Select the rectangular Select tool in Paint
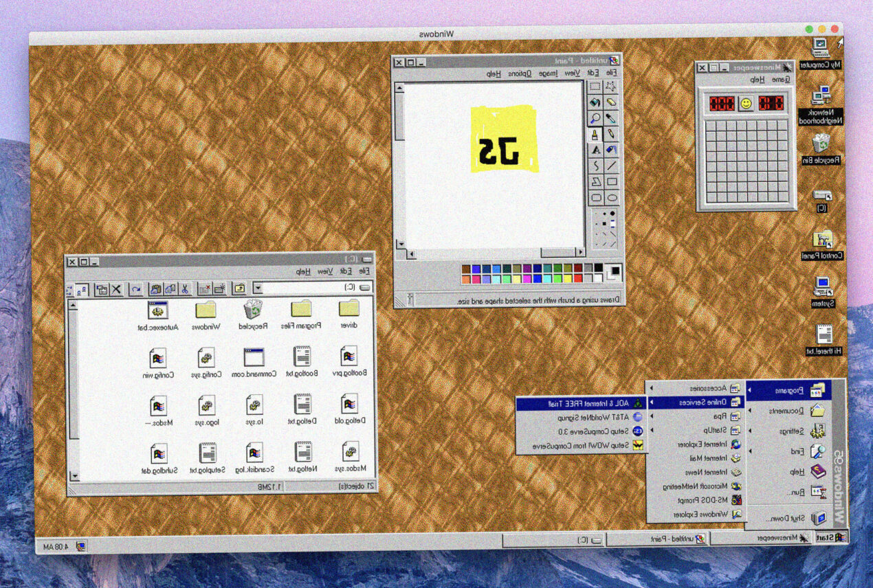 click(595, 87)
